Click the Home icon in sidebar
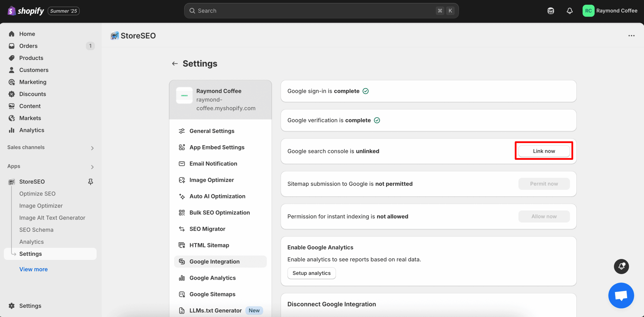 pyautogui.click(x=12, y=34)
